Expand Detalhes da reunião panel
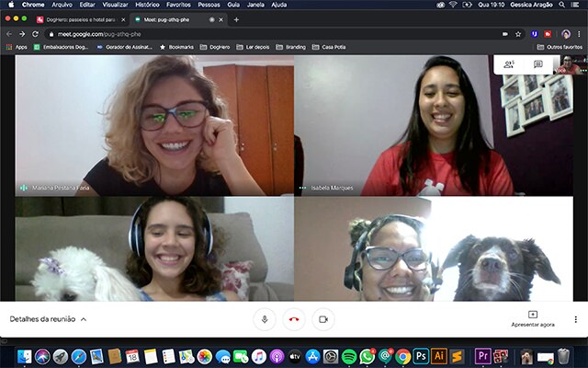The width and height of the screenshot is (588, 368). 48,319
